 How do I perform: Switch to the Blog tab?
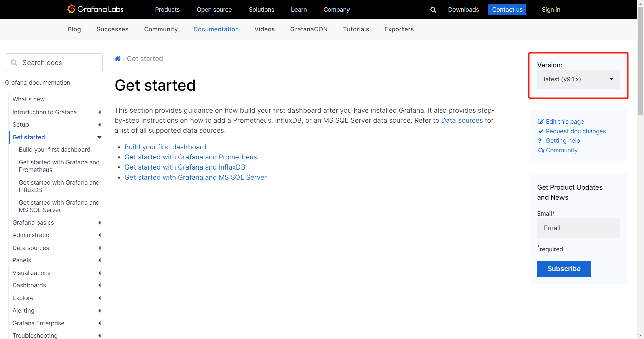coord(74,29)
